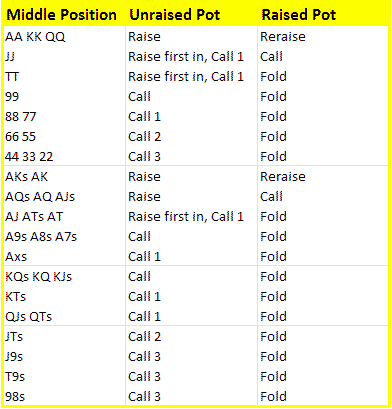Select the TT hand cell
The width and height of the screenshot is (392, 409).
pyautogui.click(x=64, y=77)
